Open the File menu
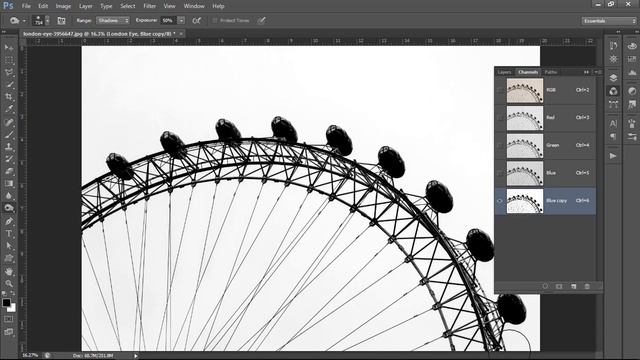Screen dimensions: 640x360 point(26,6)
